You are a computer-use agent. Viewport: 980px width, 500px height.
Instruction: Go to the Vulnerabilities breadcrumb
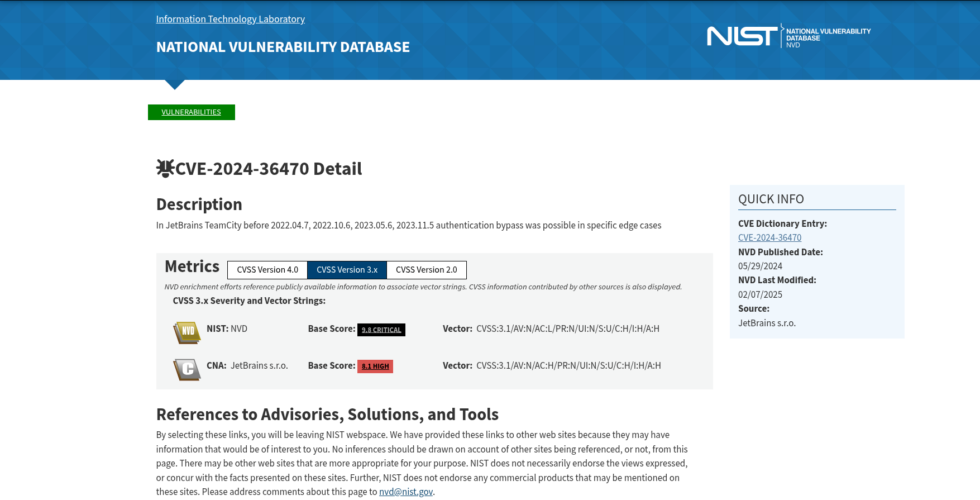pos(191,112)
